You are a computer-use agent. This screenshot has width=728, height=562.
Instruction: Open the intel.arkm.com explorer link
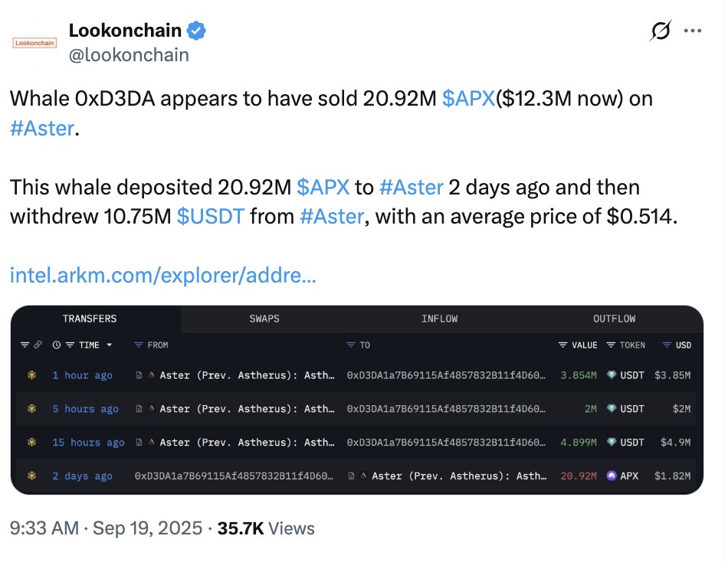(x=162, y=275)
